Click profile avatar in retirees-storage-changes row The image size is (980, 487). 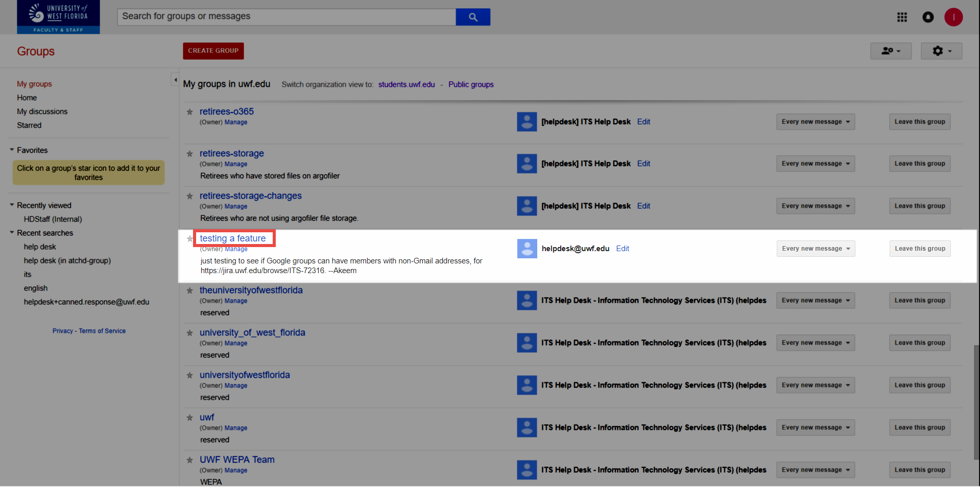coord(527,206)
